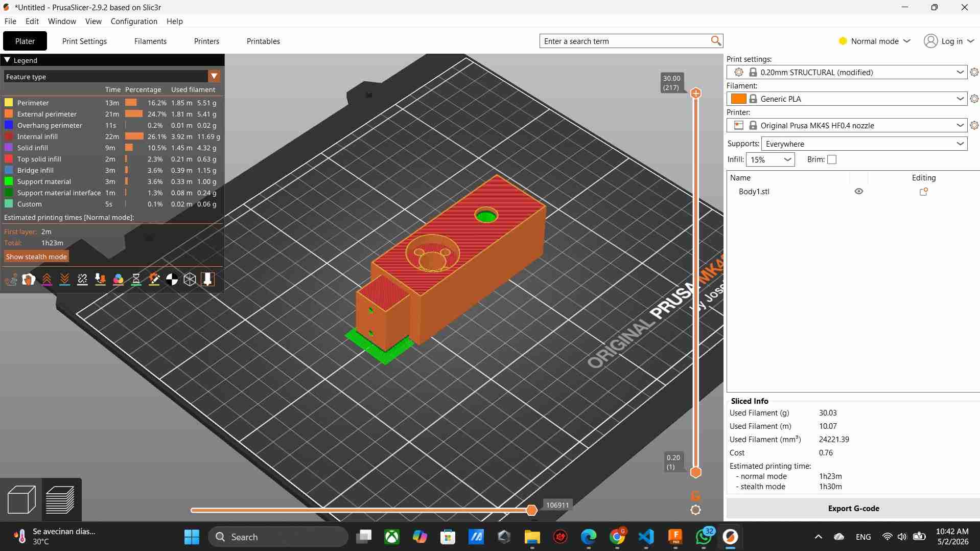Open the Printers tab
The image size is (980, 551).
click(206, 41)
